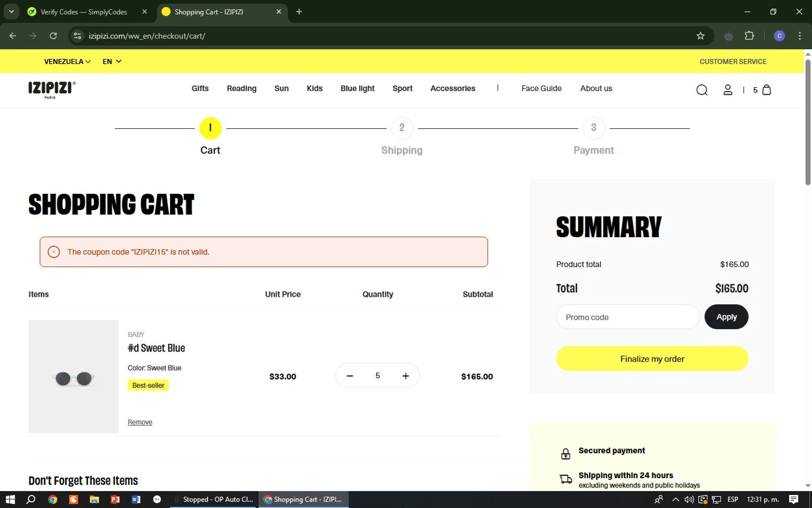Click the Shipping step 2 circle

pyautogui.click(x=402, y=128)
